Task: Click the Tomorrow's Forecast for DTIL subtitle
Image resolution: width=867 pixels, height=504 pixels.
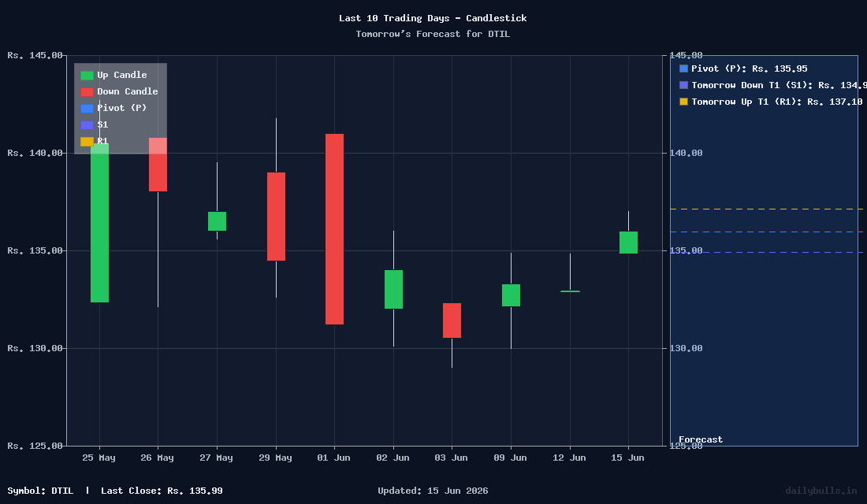Action: (433, 35)
